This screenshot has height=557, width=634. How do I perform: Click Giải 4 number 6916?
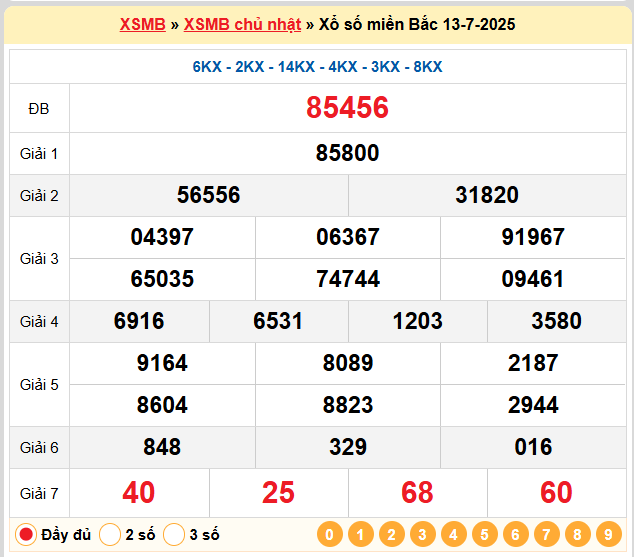pyautogui.click(x=139, y=321)
